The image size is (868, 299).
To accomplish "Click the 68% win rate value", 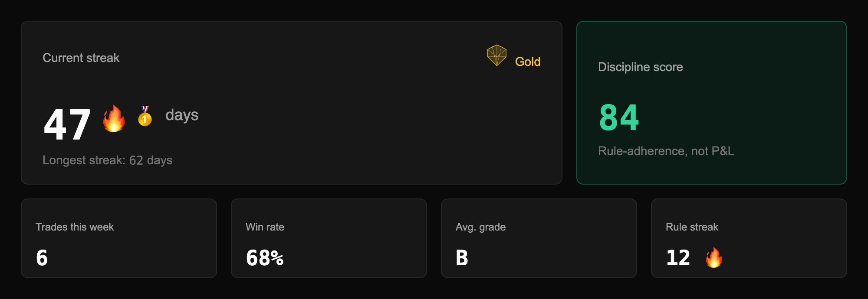I will point(265,258).
